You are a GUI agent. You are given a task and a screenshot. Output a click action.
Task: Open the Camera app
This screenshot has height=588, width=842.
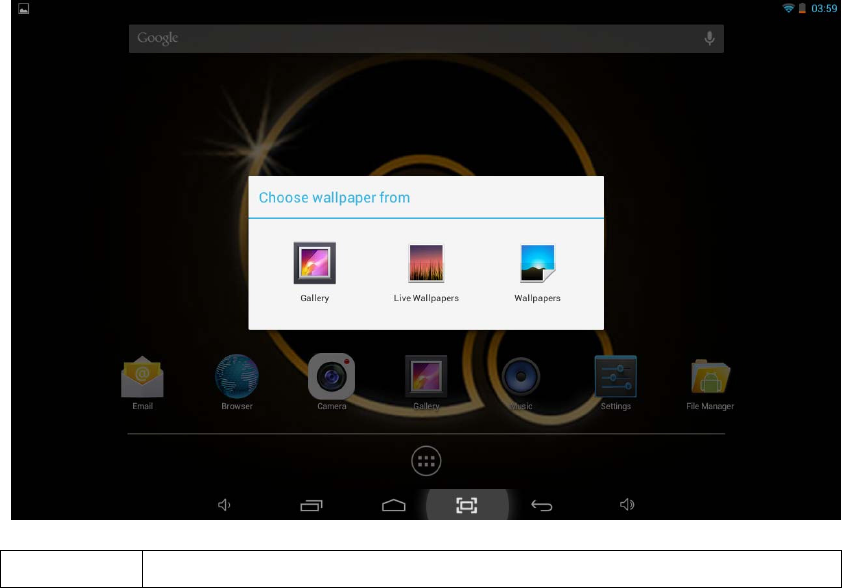click(331, 382)
